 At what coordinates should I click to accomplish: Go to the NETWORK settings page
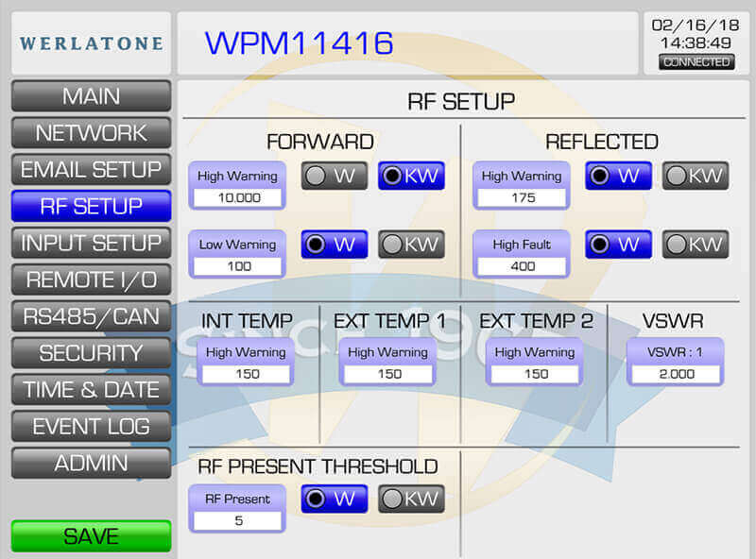point(91,132)
